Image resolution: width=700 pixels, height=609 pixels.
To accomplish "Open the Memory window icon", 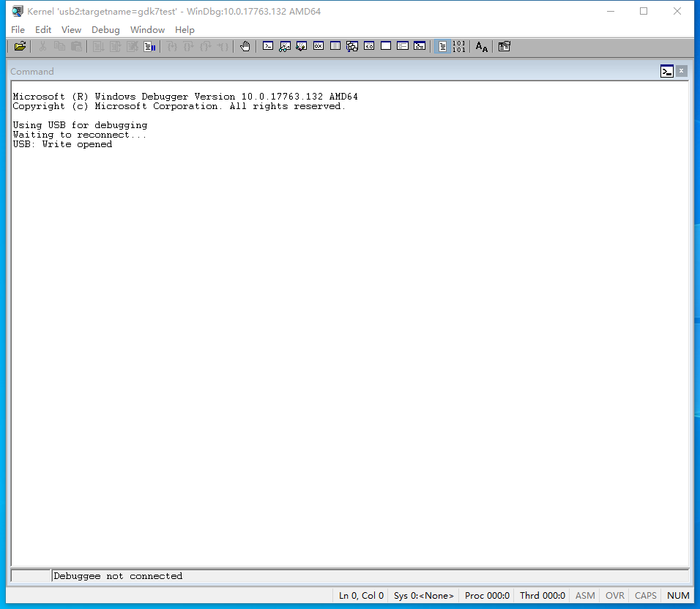I will point(335,46).
